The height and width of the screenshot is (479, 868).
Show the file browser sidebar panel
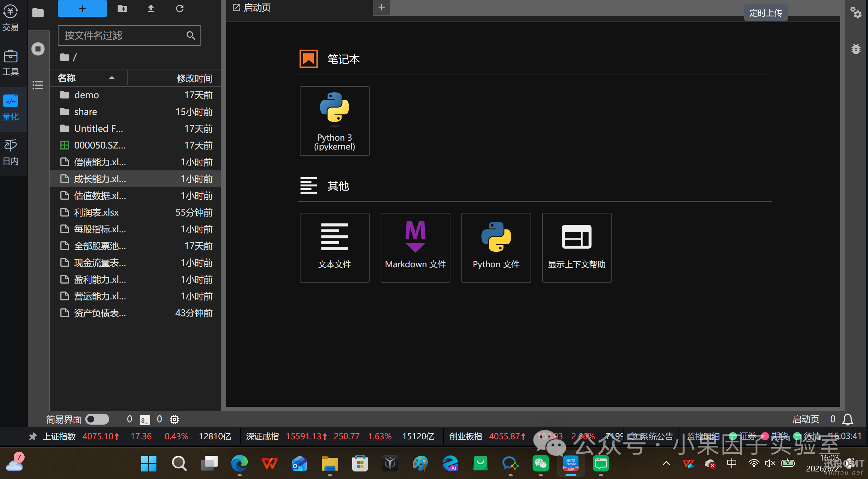click(38, 13)
